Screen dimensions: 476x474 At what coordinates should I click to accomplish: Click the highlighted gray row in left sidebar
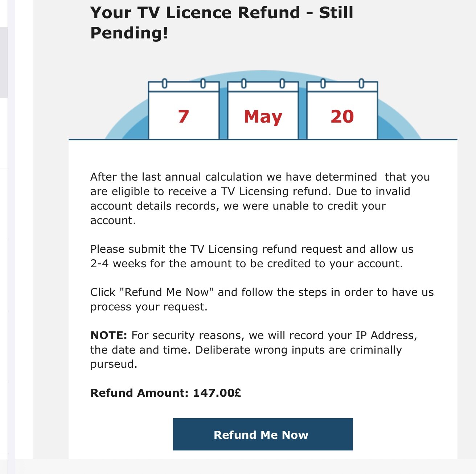(4, 62)
